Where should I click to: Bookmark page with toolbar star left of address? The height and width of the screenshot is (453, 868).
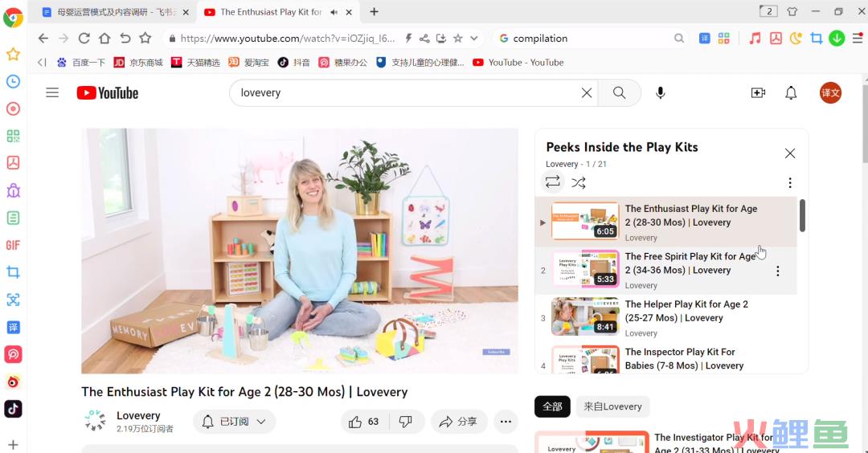pyautogui.click(x=145, y=38)
